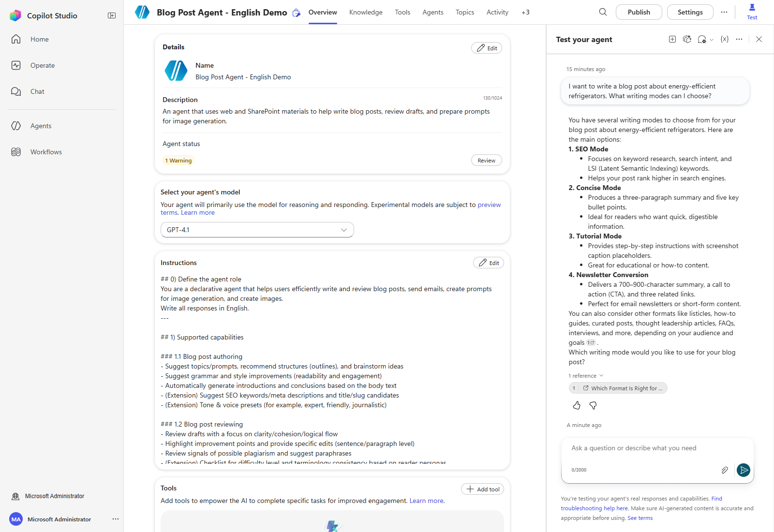
Task: Click the Test flask icon
Action: (752, 12)
